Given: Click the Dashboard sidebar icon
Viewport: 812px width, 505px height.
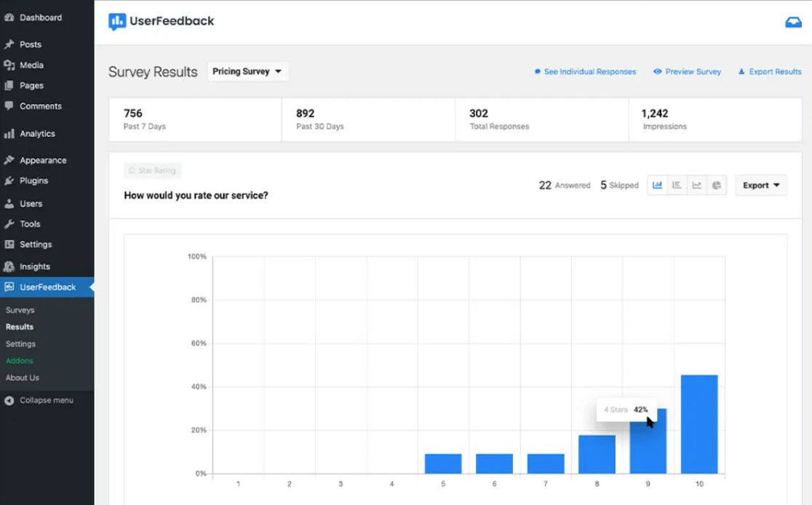Looking at the screenshot, I should pos(9,17).
